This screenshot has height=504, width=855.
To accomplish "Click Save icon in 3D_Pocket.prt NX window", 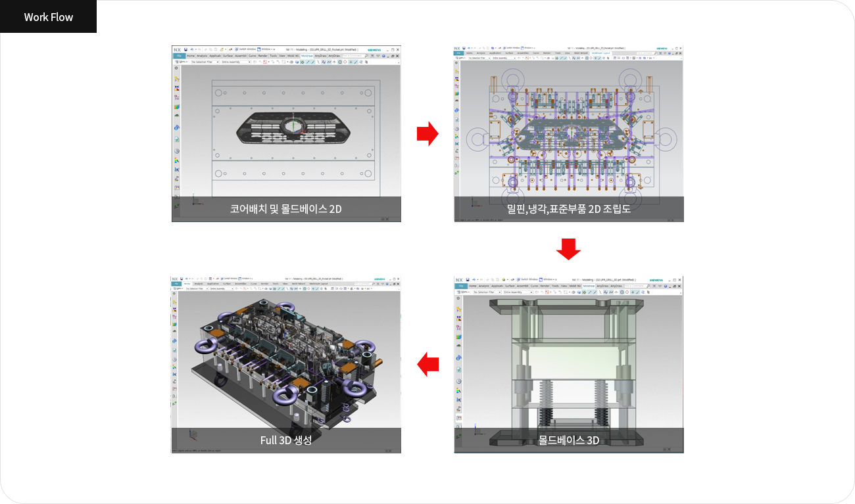I will [185, 49].
